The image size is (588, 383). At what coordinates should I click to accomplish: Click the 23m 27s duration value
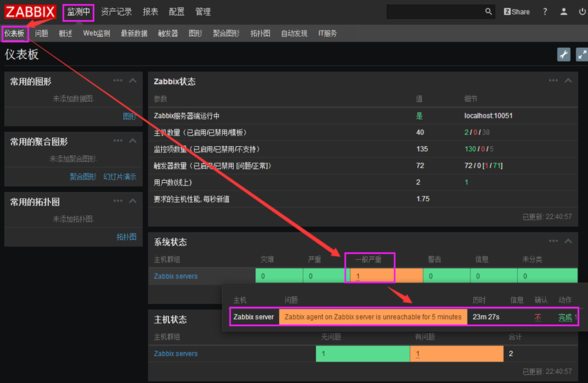coord(486,317)
